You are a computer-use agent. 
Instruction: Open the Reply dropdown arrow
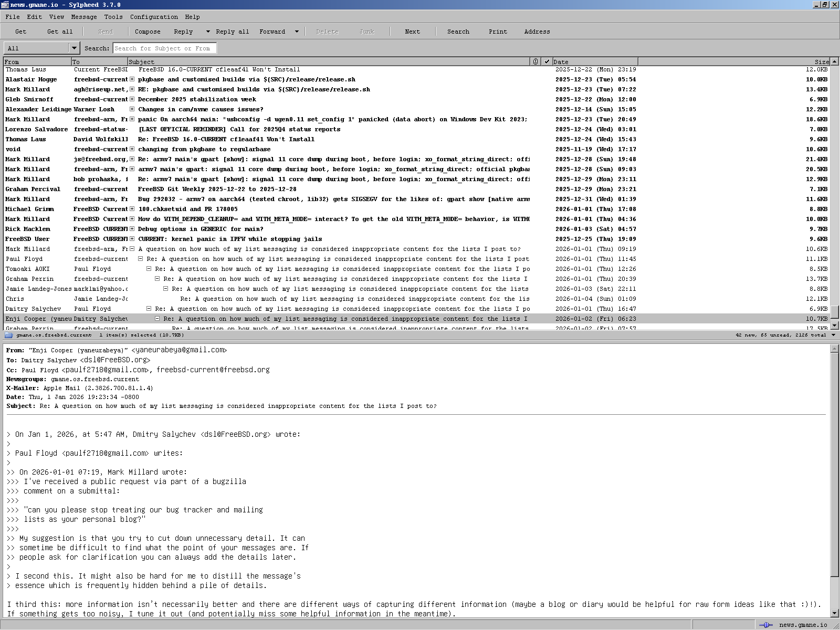[208, 31]
